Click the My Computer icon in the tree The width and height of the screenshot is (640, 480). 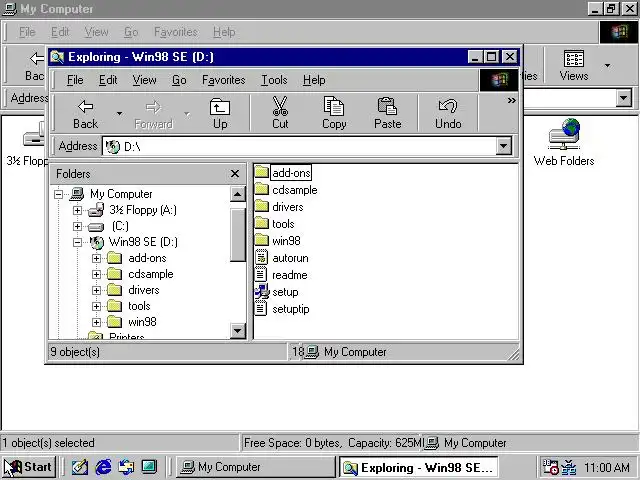77,193
